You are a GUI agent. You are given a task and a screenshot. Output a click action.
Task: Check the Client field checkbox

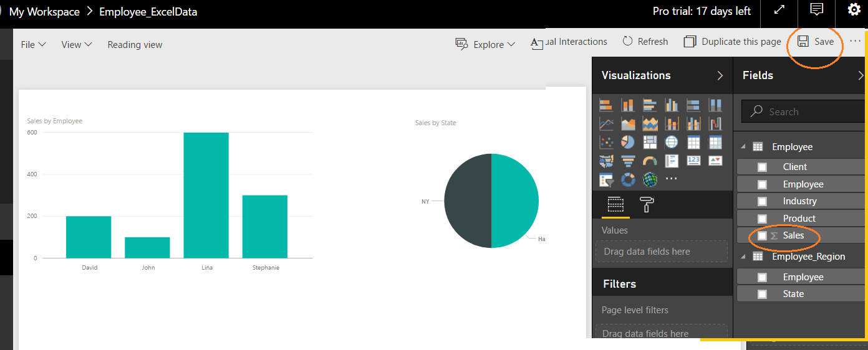pos(762,167)
